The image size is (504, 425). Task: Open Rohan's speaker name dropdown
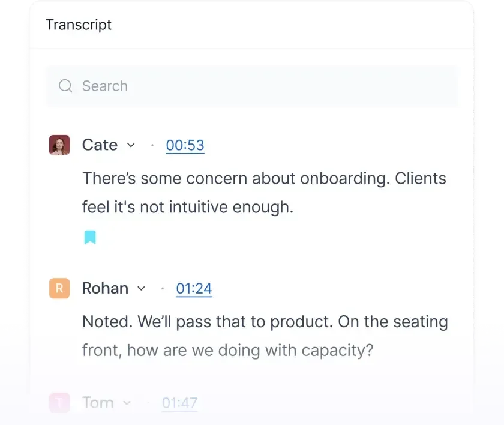click(142, 289)
